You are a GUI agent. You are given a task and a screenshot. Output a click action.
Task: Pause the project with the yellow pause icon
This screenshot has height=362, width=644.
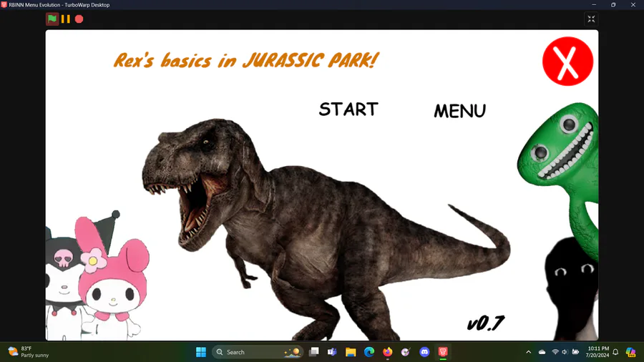(x=66, y=19)
